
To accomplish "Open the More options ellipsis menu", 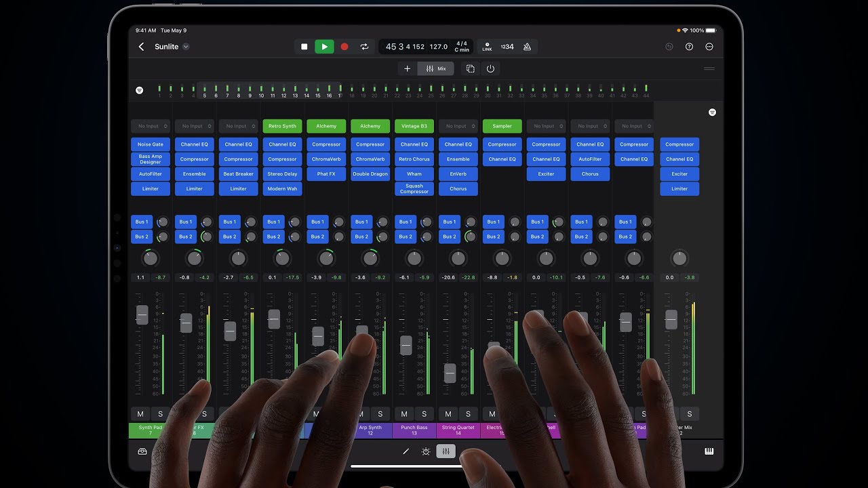I will [x=709, y=47].
